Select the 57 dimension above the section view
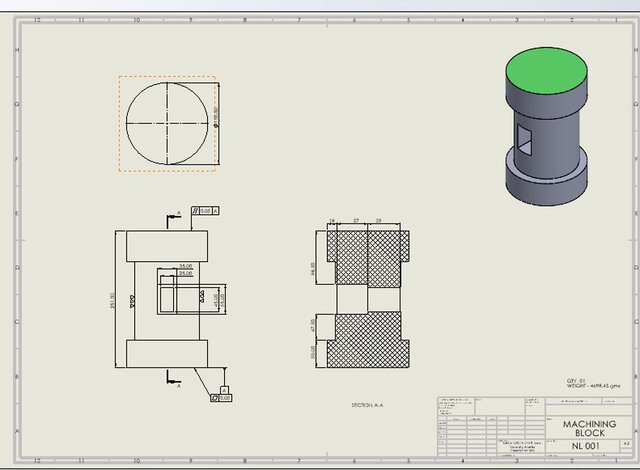The height and width of the screenshot is (470, 640). click(x=356, y=220)
